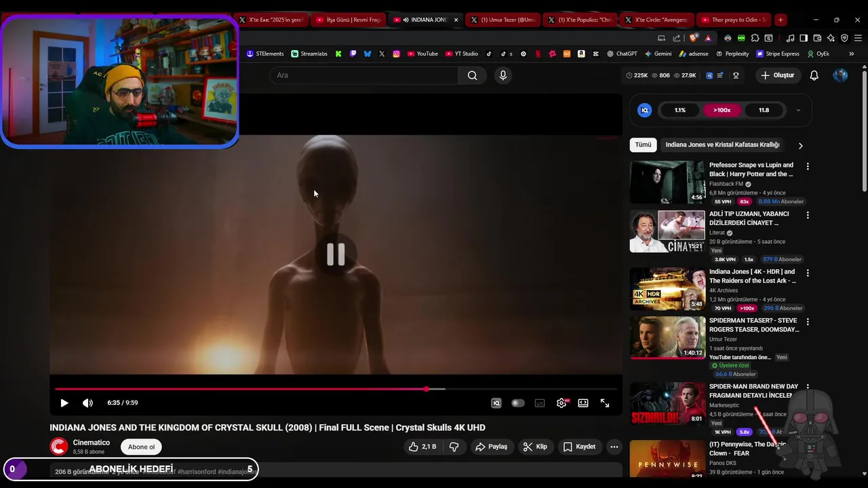This screenshot has width=868, height=488.
Task: Click Brave shields lion icon in address bar
Action: point(693,38)
